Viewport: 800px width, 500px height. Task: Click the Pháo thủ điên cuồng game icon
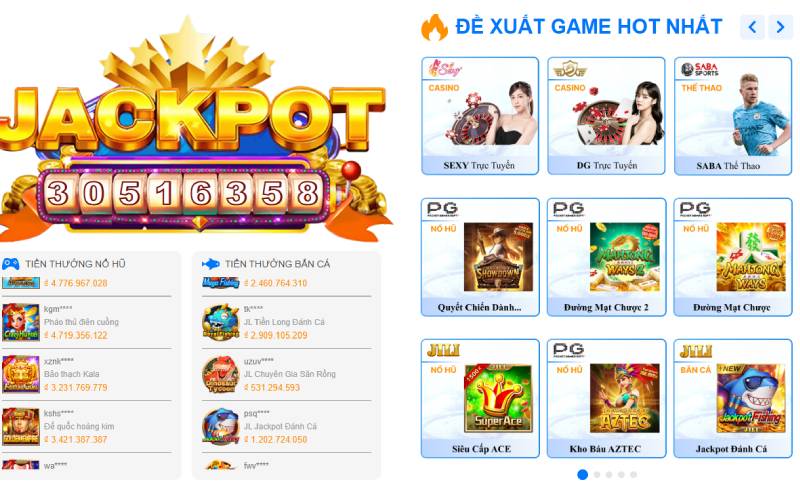click(21, 322)
